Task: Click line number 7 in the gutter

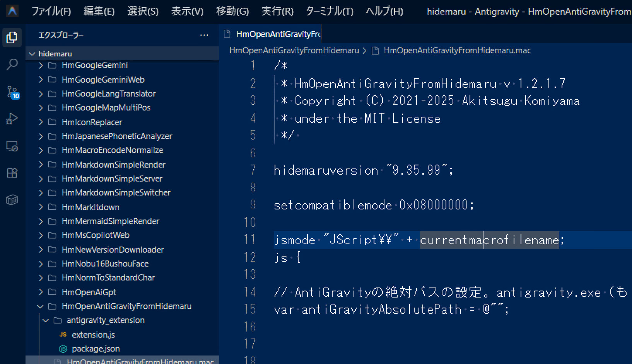Action: [253, 170]
